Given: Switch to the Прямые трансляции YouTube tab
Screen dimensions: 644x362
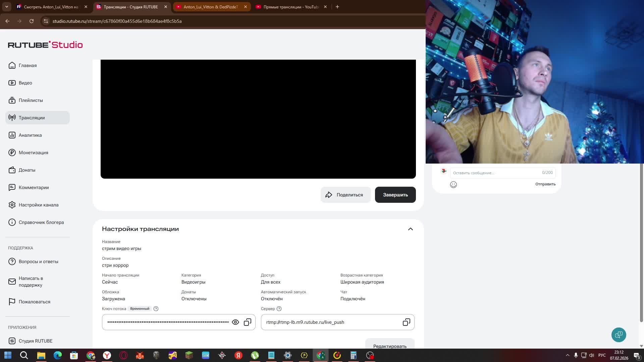Looking at the screenshot, I should pos(290,7).
